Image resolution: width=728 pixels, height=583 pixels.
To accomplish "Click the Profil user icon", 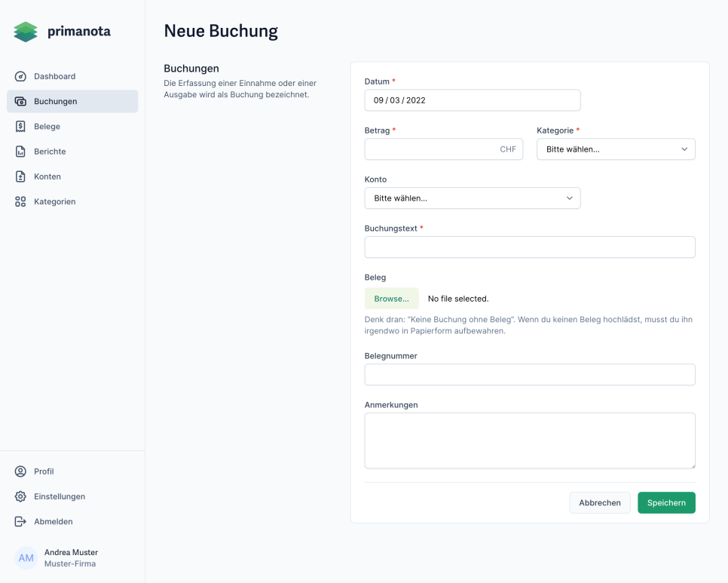I will coord(21,471).
